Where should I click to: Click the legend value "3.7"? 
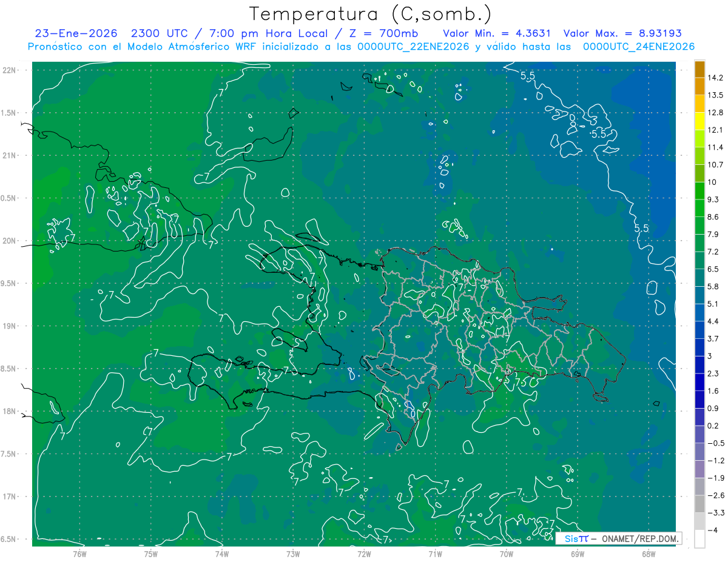point(713,338)
